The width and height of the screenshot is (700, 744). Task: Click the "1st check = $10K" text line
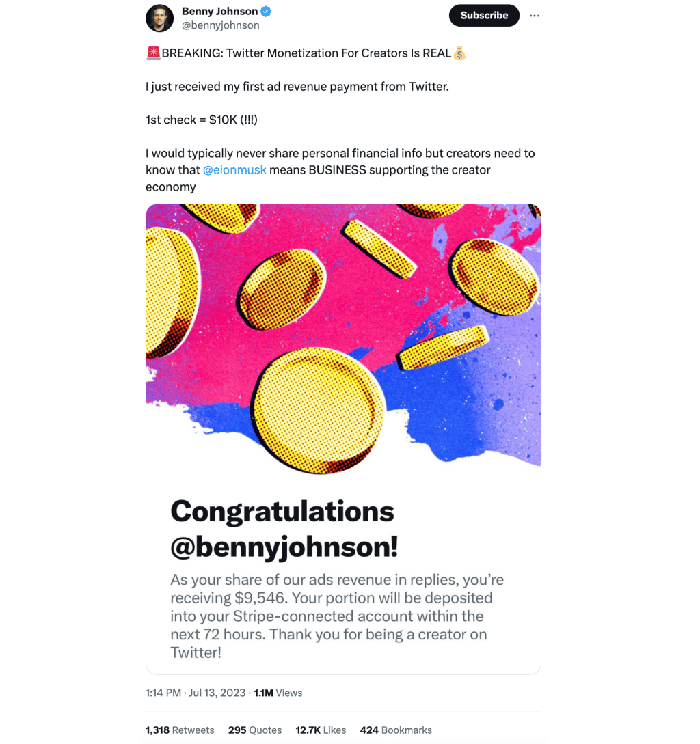tap(202, 120)
